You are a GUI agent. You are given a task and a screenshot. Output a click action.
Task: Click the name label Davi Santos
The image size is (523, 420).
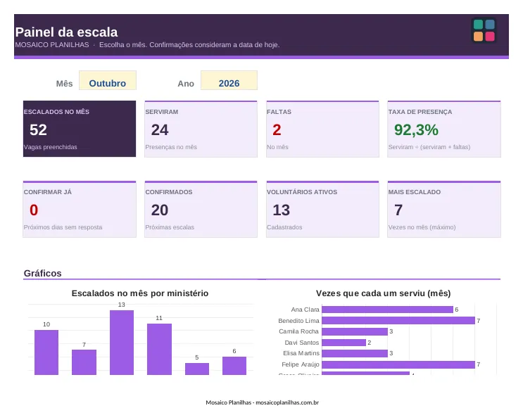tap(302, 343)
